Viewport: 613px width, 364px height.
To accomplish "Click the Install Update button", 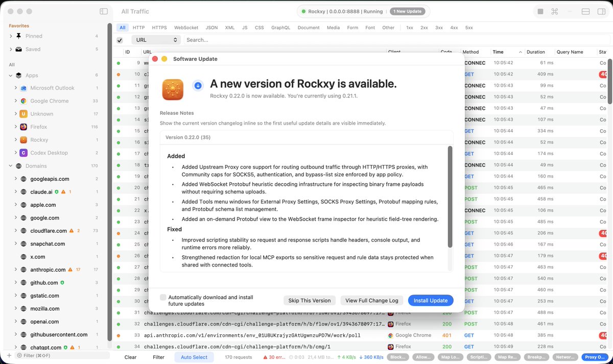I will pos(431,301).
